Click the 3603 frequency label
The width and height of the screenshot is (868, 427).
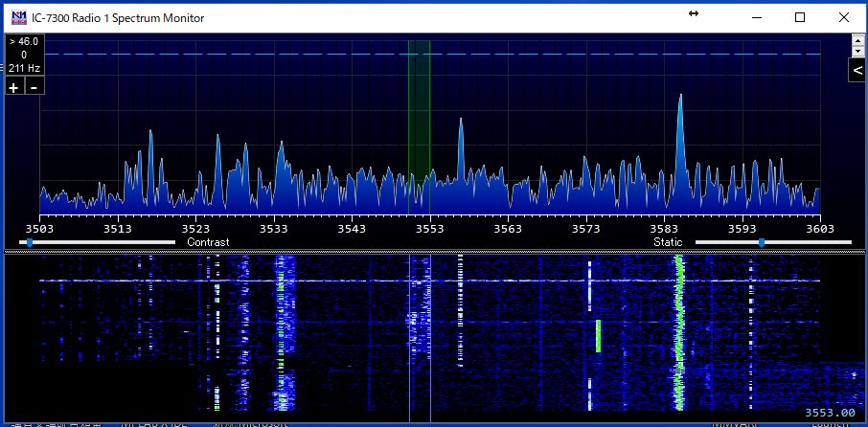click(820, 229)
